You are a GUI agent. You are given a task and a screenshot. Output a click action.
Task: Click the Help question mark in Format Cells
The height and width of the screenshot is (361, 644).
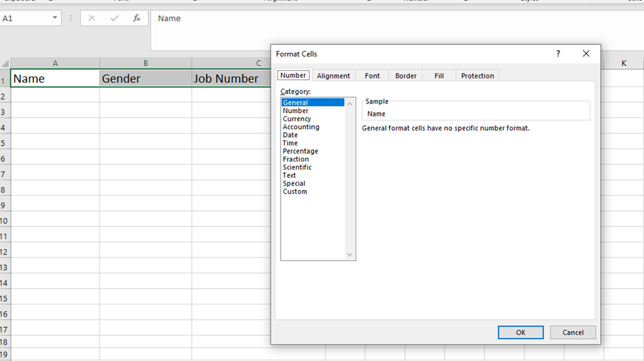coord(557,54)
